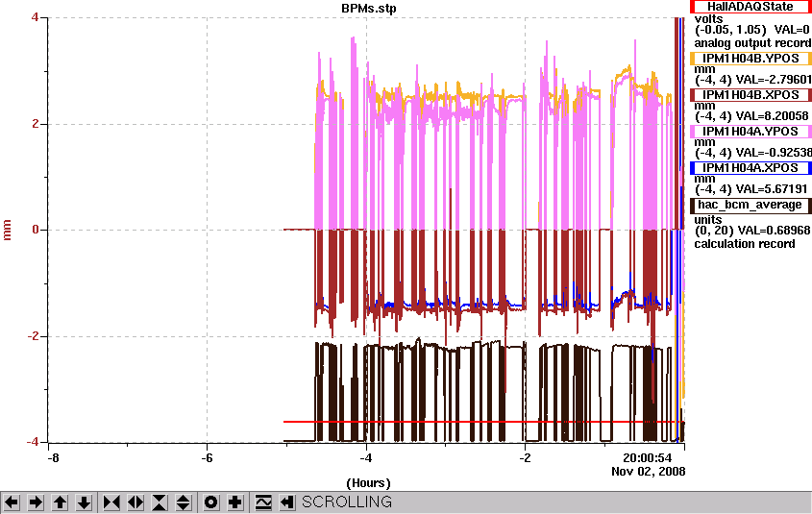
Task: Pan the plot right with right arrow
Action: coord(36,502)
